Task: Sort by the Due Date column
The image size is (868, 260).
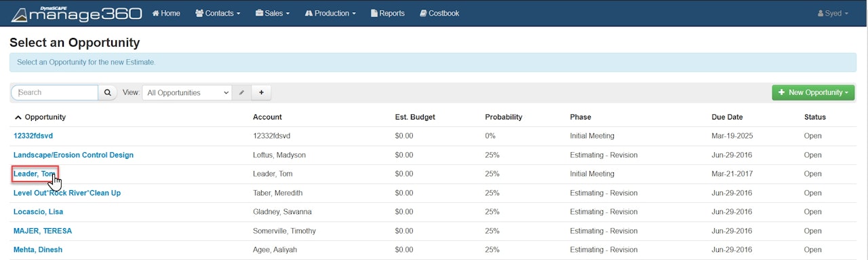Action: coord(728,117)
